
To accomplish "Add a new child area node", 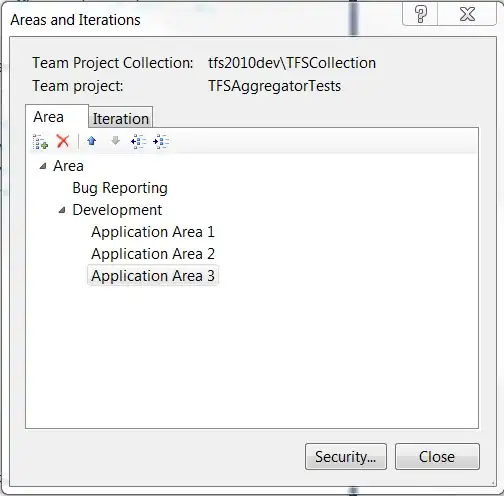I will pos(40,142).
